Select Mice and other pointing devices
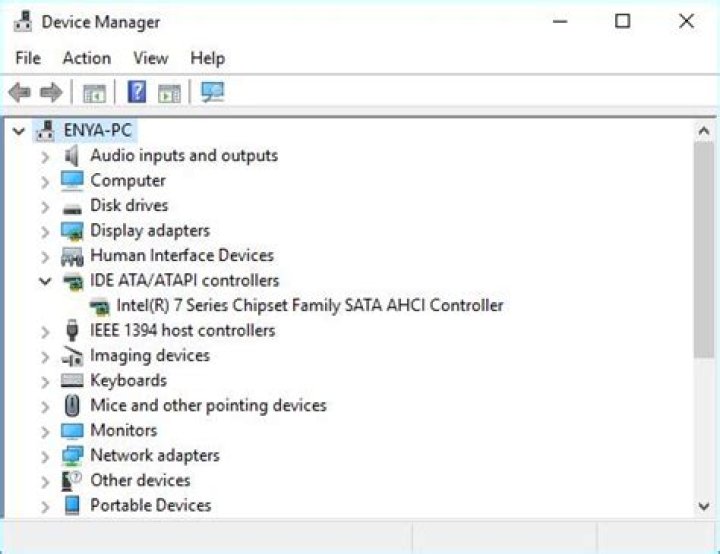This screenshot has width=720, height=554. click(208, 406)
